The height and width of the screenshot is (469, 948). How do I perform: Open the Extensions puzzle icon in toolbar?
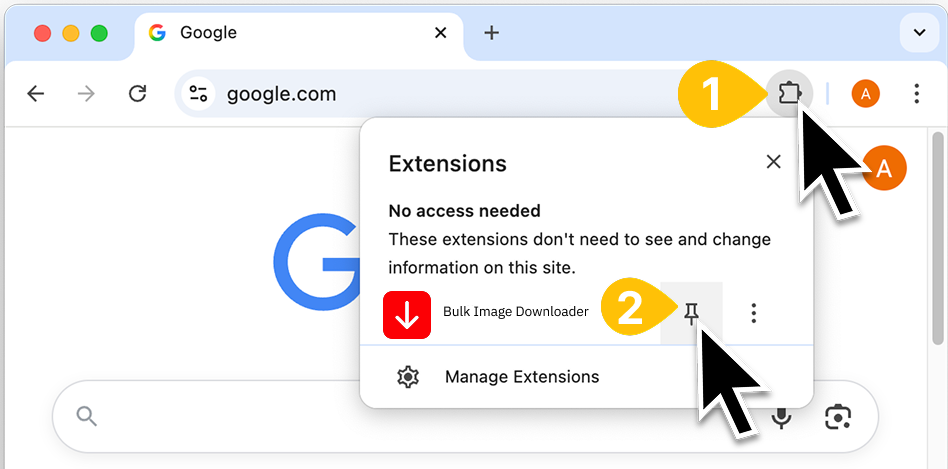tap(788, 94)
